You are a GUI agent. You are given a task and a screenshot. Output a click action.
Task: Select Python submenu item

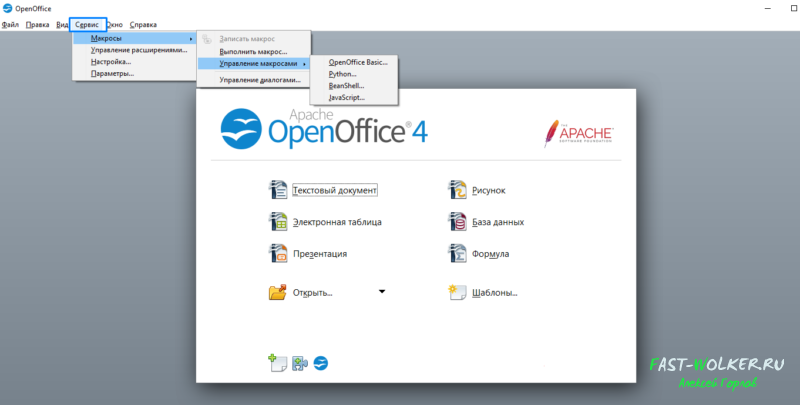[354, 74]
